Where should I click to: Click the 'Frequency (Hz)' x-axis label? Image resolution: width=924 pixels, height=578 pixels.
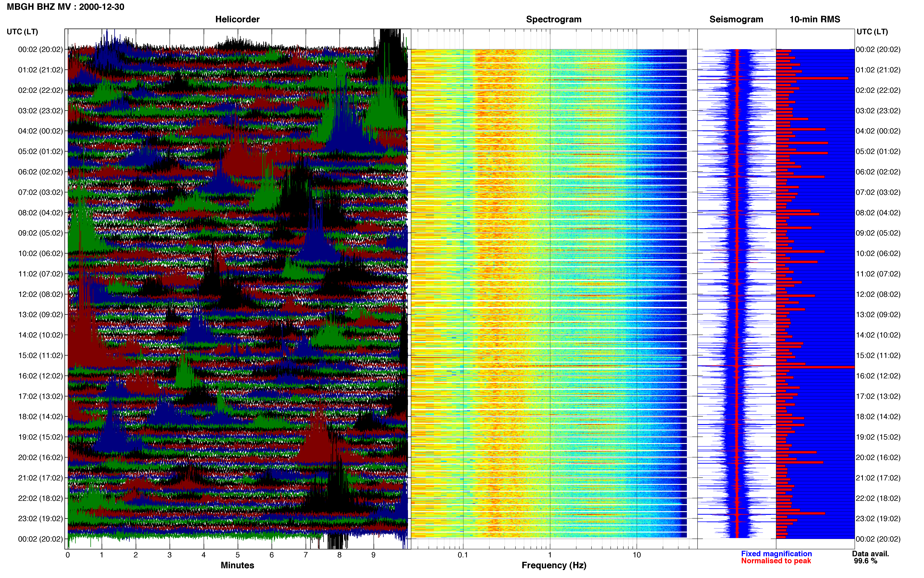[554, 565]
